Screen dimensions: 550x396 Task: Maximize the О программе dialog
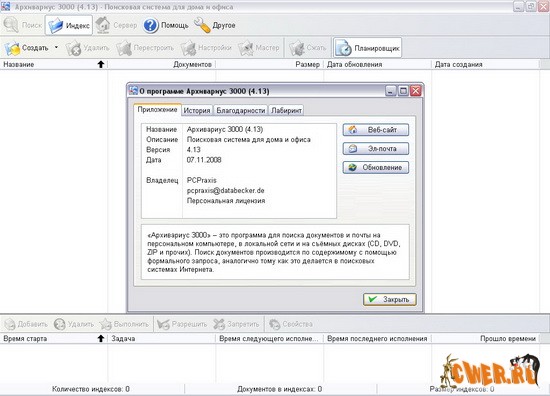pos(403,91)
